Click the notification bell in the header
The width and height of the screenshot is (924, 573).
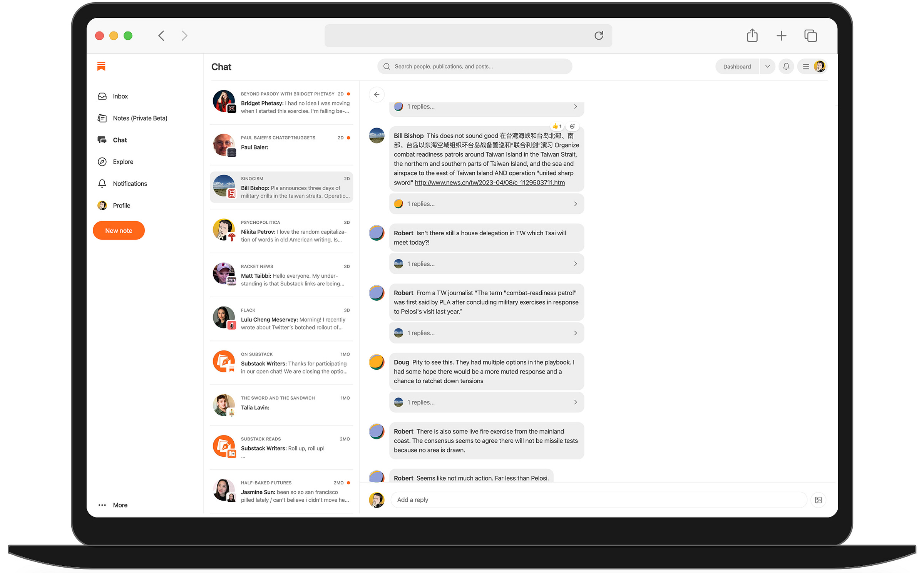coord(786,67)
